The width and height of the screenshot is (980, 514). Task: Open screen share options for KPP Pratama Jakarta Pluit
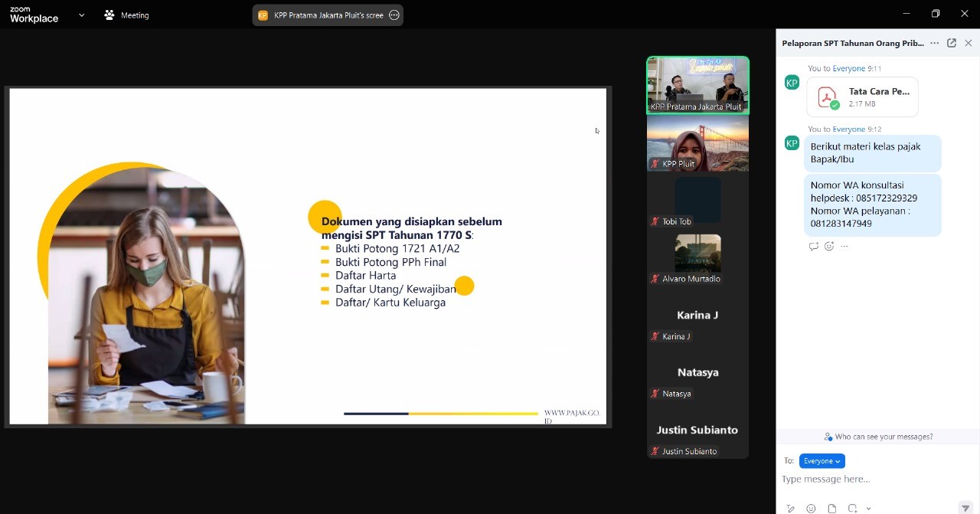pyautogui.click(x=394, y=15)
